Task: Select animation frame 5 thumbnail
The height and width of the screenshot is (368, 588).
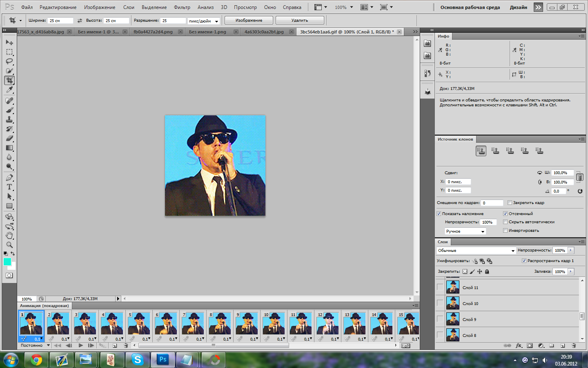Action: tap(138, 323)
